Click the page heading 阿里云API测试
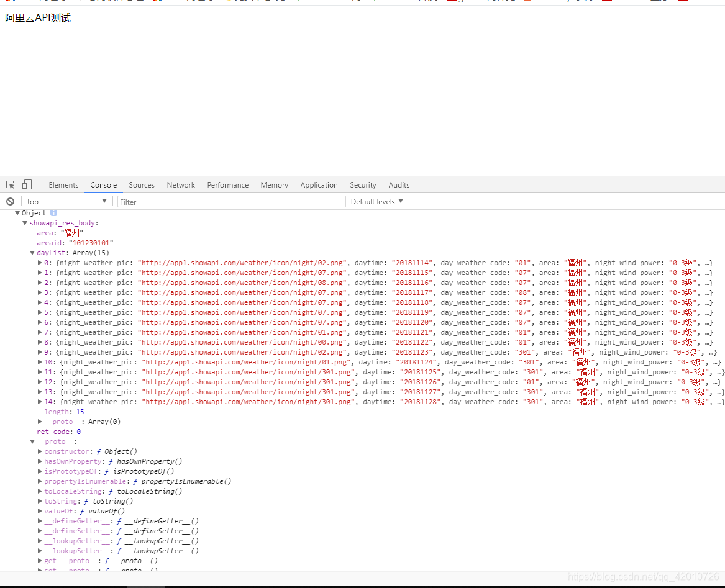 [38, 18]
